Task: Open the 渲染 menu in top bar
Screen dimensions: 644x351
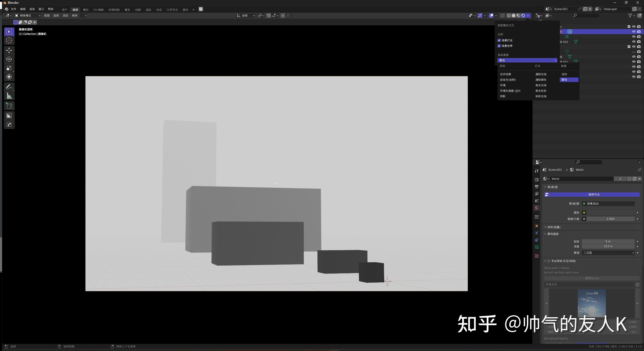Action: coord(32,9)
